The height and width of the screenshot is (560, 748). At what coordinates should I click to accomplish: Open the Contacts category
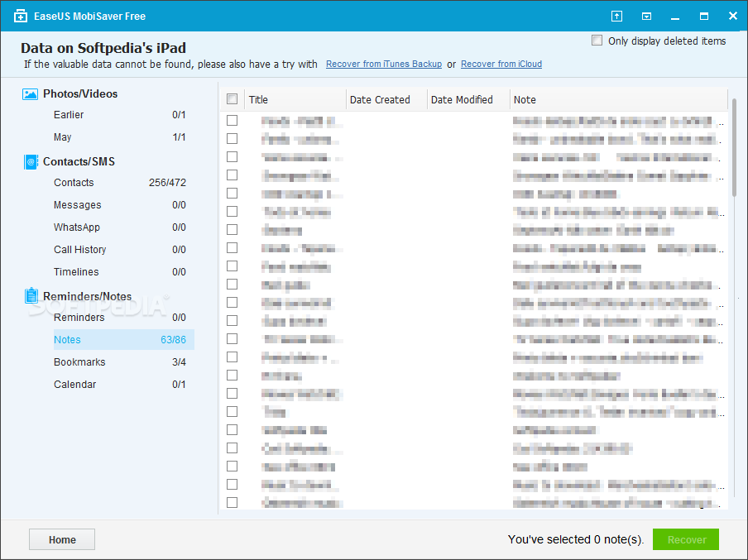pyautogui.click(x=74, y=182)
